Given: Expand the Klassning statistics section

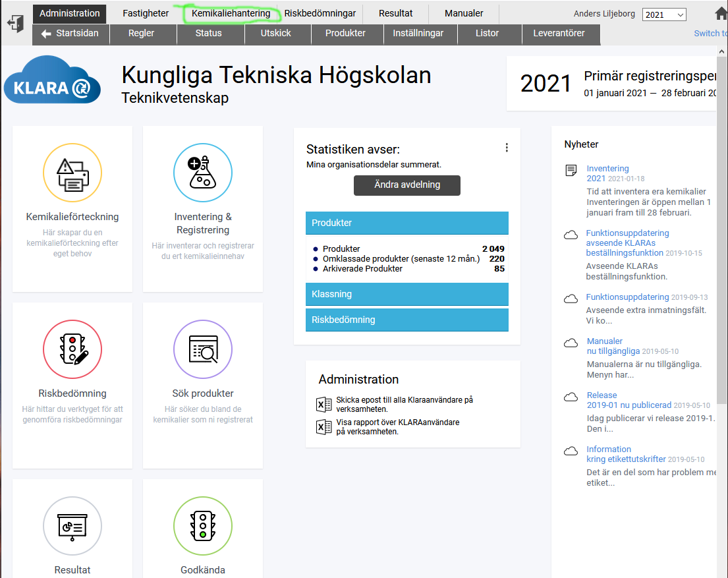Looking at the screenshot, I should [406, 294].
